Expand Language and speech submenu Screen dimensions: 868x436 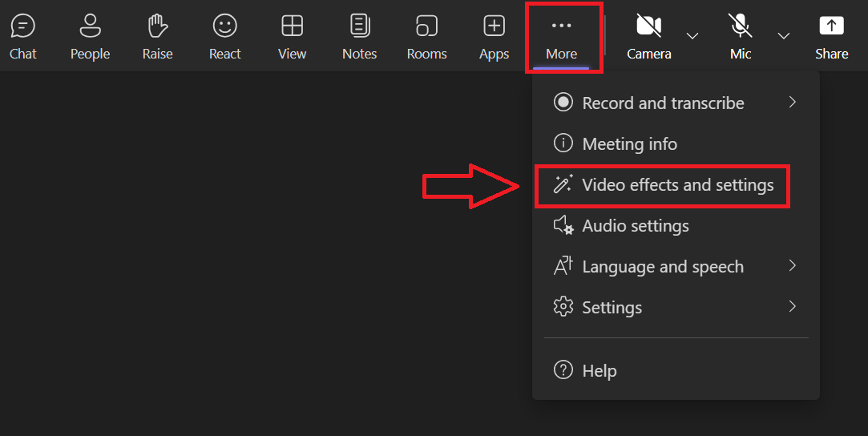[x=663, y=267]
